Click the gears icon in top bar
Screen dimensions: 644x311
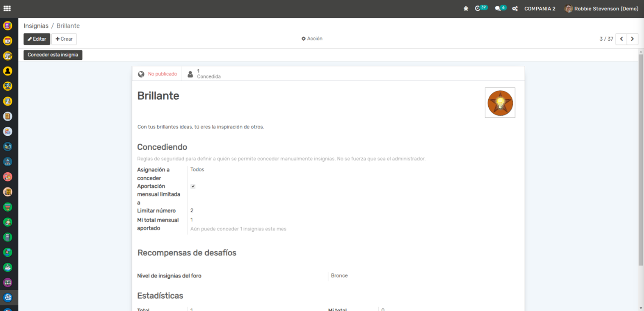[x=515, y=8]
